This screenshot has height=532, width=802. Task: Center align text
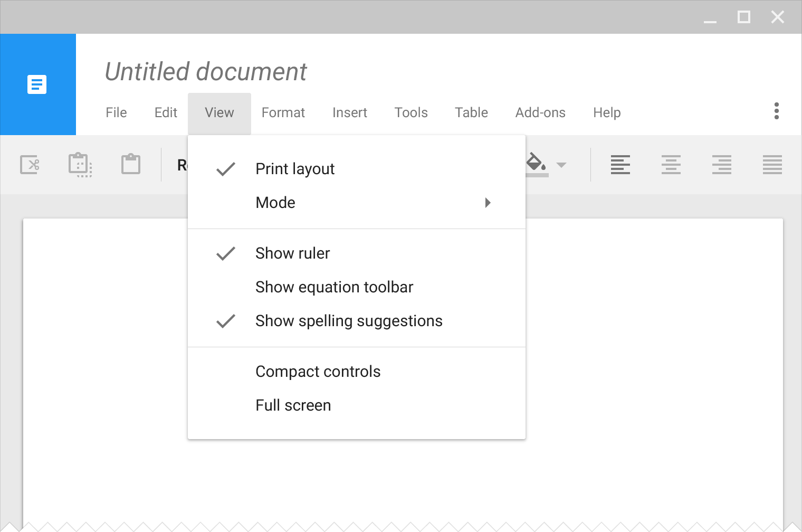pos(671,165)
